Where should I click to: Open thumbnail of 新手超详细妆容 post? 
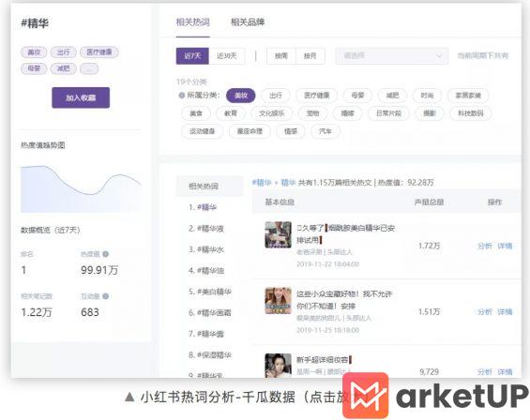tap(278, 366)
